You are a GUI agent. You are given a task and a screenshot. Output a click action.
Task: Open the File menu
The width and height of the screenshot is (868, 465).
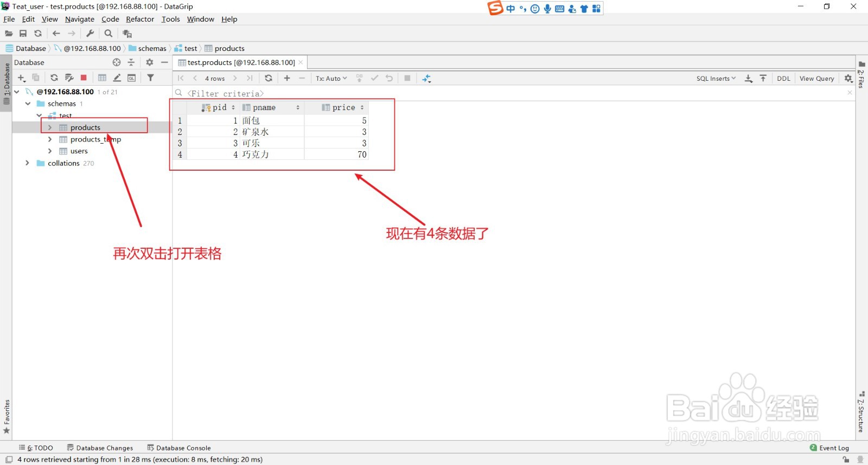pyautogui.click(x=9, y=19)
